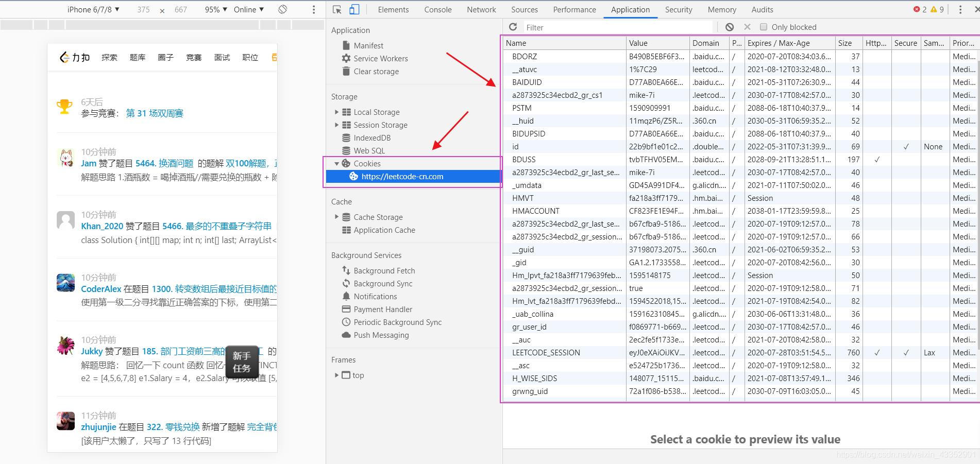The image size is (980, 464).
Task: Open device model dropdown iPhone 6/7/8
Action: click(x=93, y=9)
